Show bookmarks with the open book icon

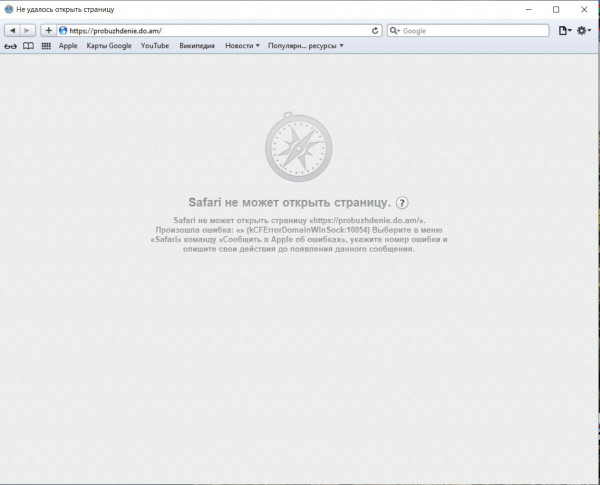pyautogui.click(x=28, y=46)
